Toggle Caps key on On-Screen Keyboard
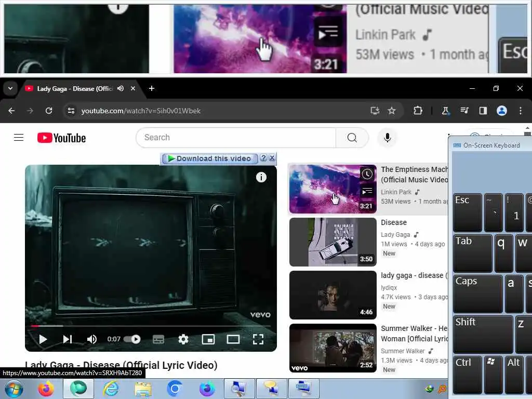Screen dimensions: 532x399 pyautogui.click(x=477, y=294)
